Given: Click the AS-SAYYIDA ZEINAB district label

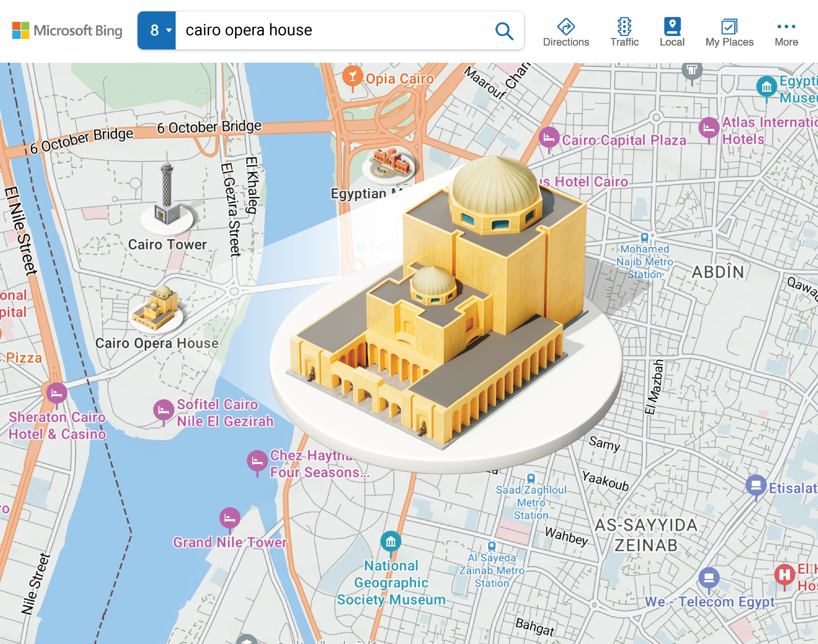Looking at the screenshot, I should pos(646,535).
